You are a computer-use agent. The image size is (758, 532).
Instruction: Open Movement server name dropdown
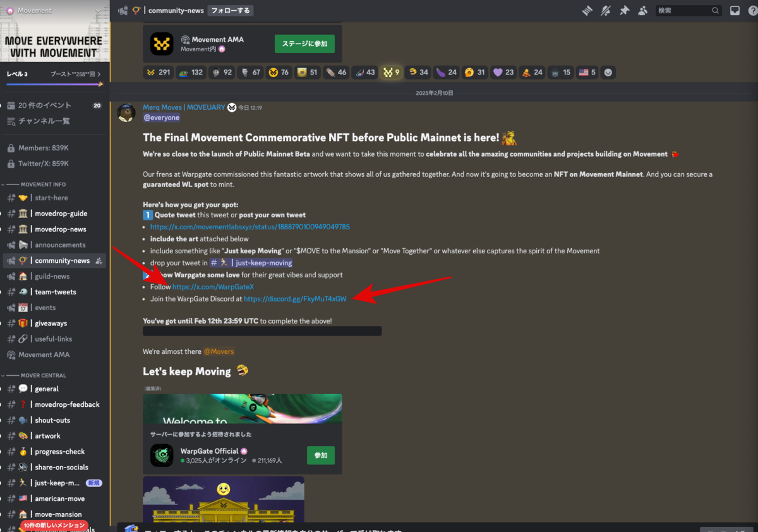pos(54,10)
